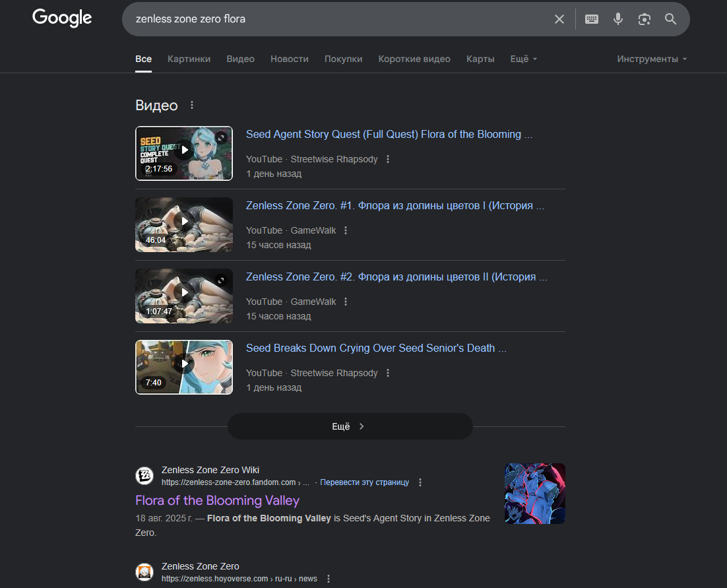Expand the Ещё tabs dropdown
This screenshot has width=727, height=588.
click(523, 59)
